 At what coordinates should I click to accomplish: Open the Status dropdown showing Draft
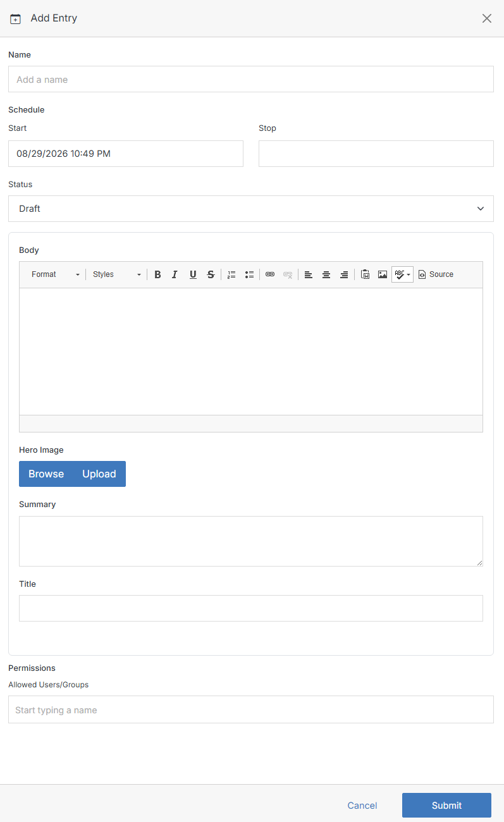pyautogui.click(x=251, y=209)
